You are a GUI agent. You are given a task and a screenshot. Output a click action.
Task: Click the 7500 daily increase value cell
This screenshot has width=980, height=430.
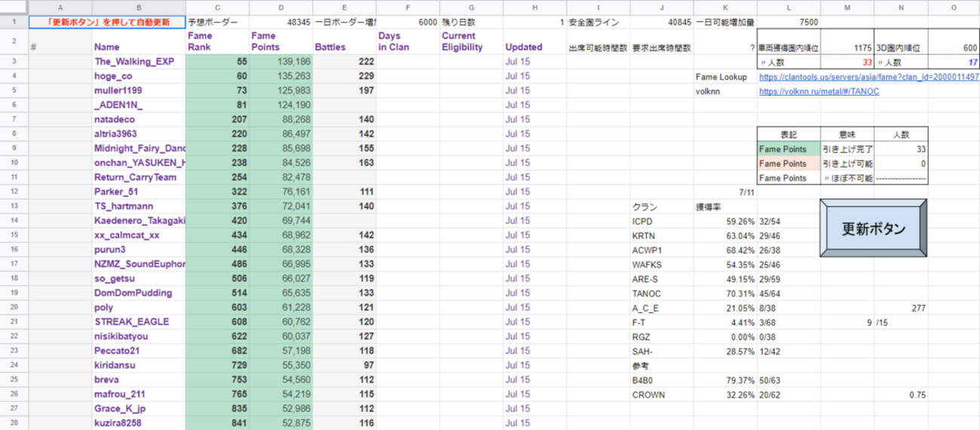(789, 22)
